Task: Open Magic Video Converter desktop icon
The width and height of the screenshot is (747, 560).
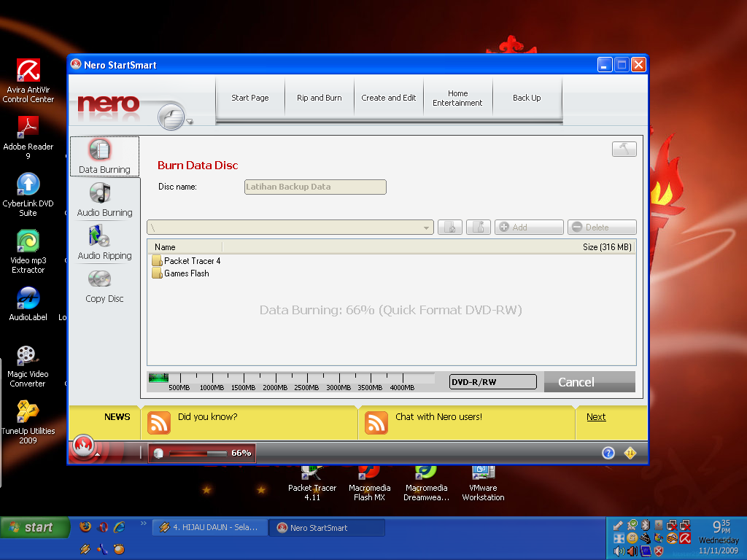Action: click(27, 365)
